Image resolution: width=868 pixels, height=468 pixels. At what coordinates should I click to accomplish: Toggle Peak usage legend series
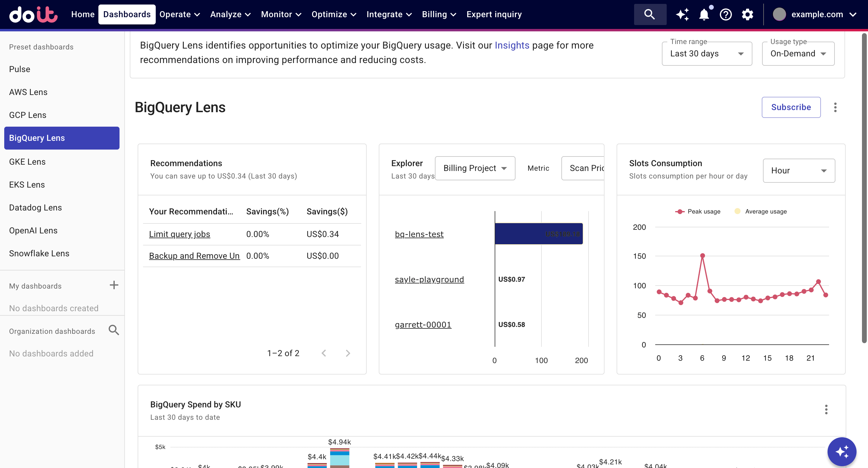(x=698, y=211)
